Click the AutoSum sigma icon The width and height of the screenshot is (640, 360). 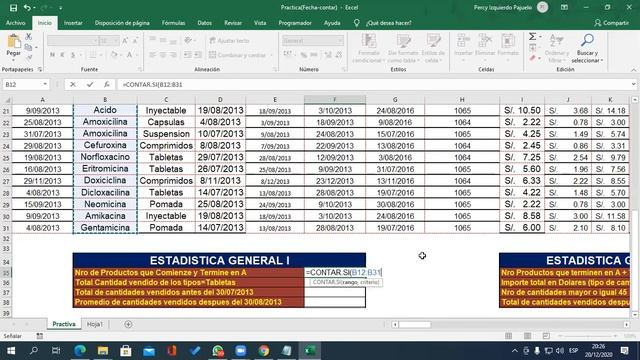(533, 37)
